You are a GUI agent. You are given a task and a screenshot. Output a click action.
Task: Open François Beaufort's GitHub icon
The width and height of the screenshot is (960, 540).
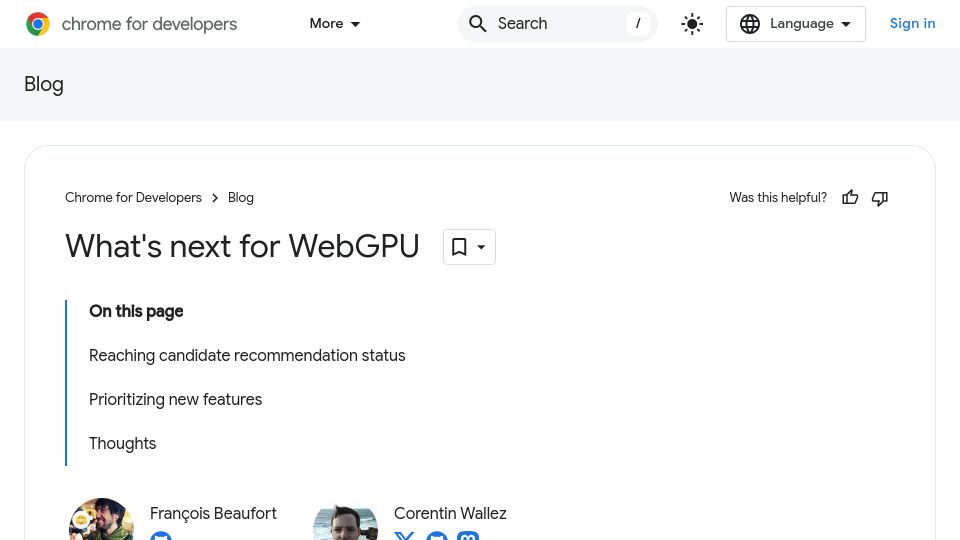[x=161, y=536]
